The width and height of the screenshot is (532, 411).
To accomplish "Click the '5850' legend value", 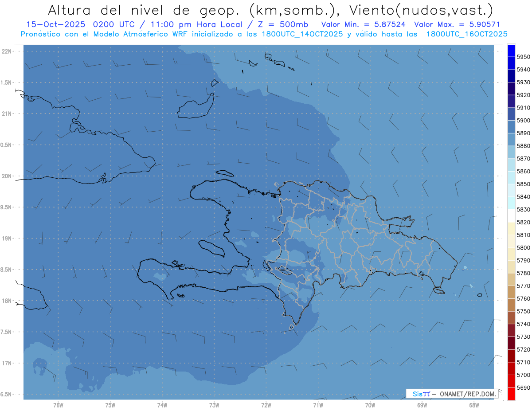I will click(524, 184).
